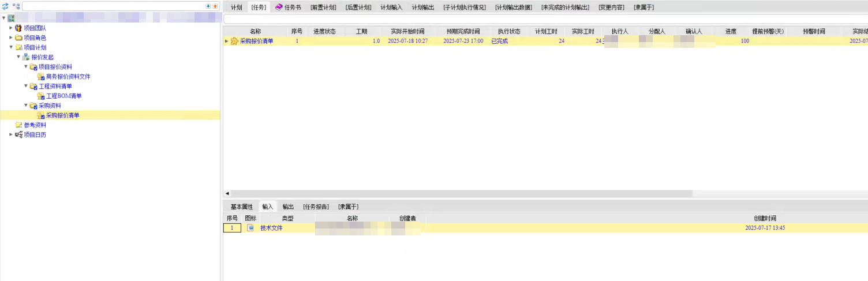Click the 参考资料 folder icon
The height and width of the screenshot is (281, 868).
pyautogui.click(x=18, y=125)
